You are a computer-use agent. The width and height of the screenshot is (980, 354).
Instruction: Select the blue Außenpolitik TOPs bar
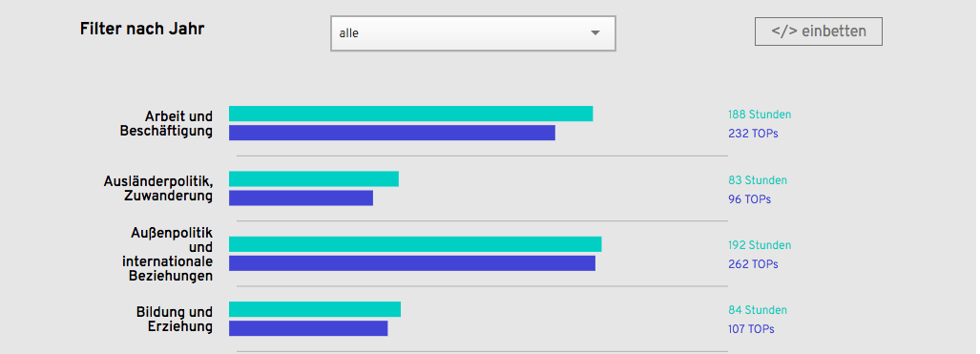pos(412,263)
